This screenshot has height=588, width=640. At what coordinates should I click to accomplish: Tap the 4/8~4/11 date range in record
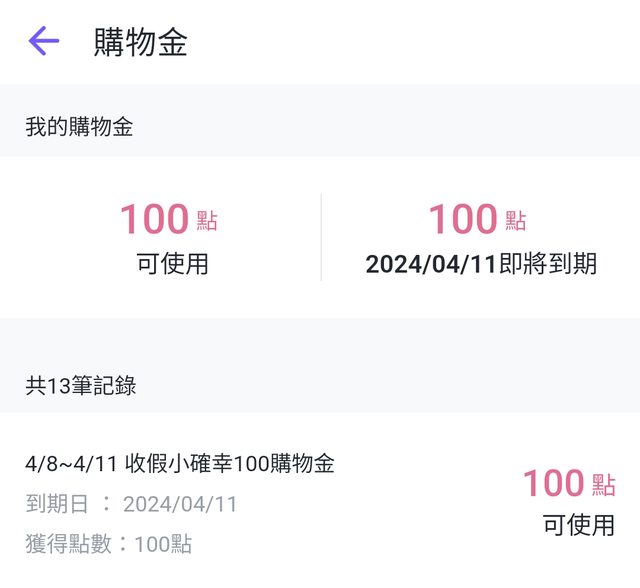(72, 463)
